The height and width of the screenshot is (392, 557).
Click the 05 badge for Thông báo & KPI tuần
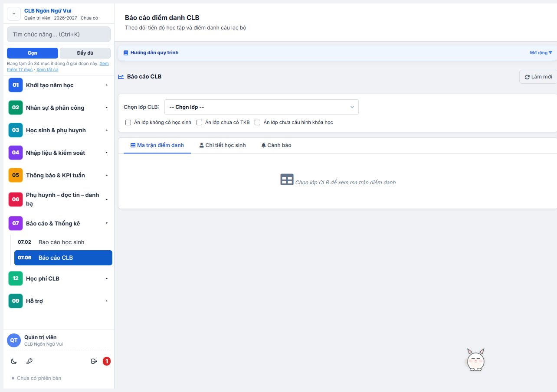(x=16, y=175)
